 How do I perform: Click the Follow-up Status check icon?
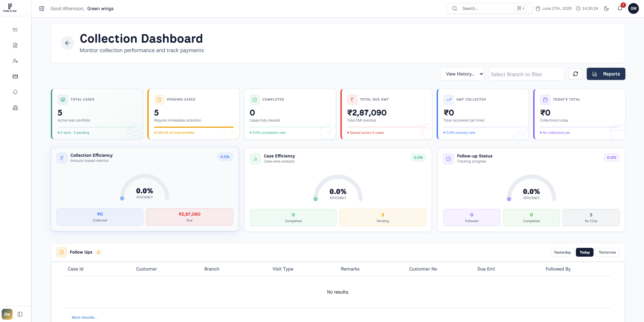click(x=449, y=159)
